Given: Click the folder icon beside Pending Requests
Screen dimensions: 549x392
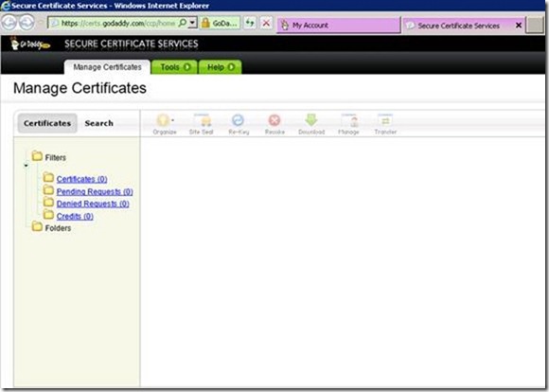Looking at the screenshot, I should [x=48, y=190].
